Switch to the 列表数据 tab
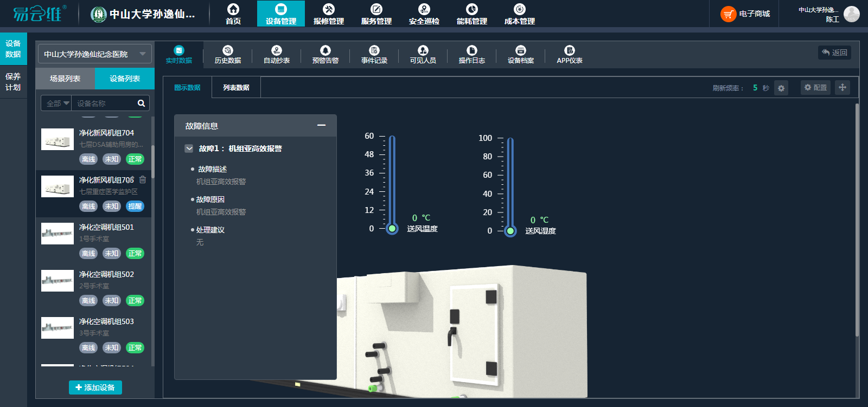This screenshot has height=407, width=868. coord(236,87)
